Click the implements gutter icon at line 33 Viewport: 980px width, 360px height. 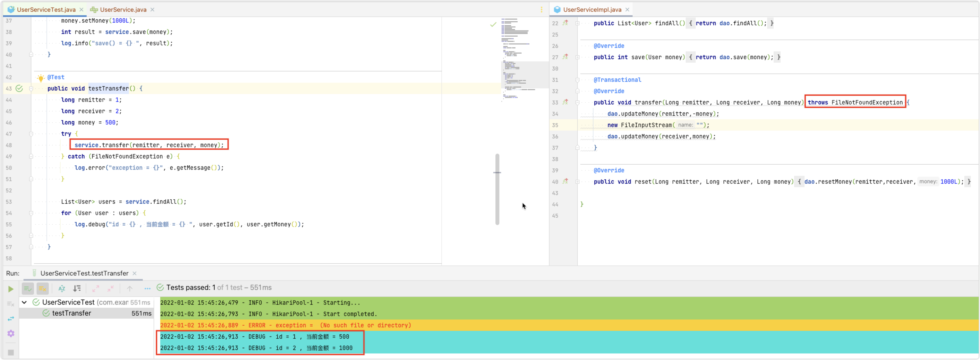click(565, 102)
